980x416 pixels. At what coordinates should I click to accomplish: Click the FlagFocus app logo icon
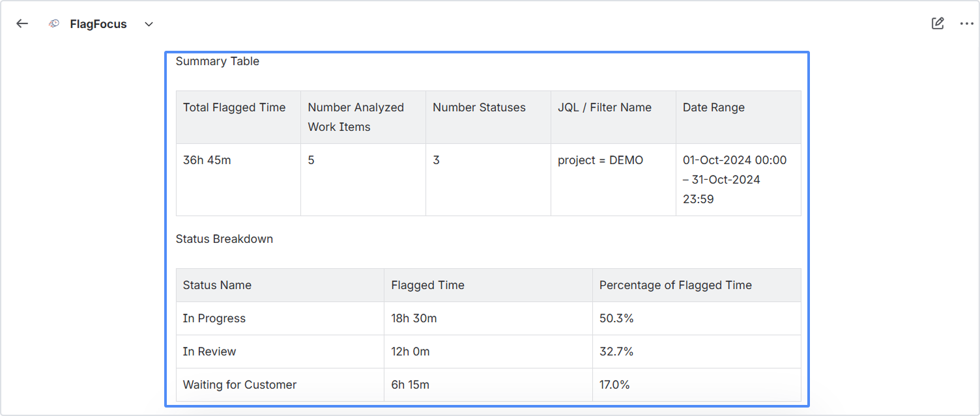point(55,23)
